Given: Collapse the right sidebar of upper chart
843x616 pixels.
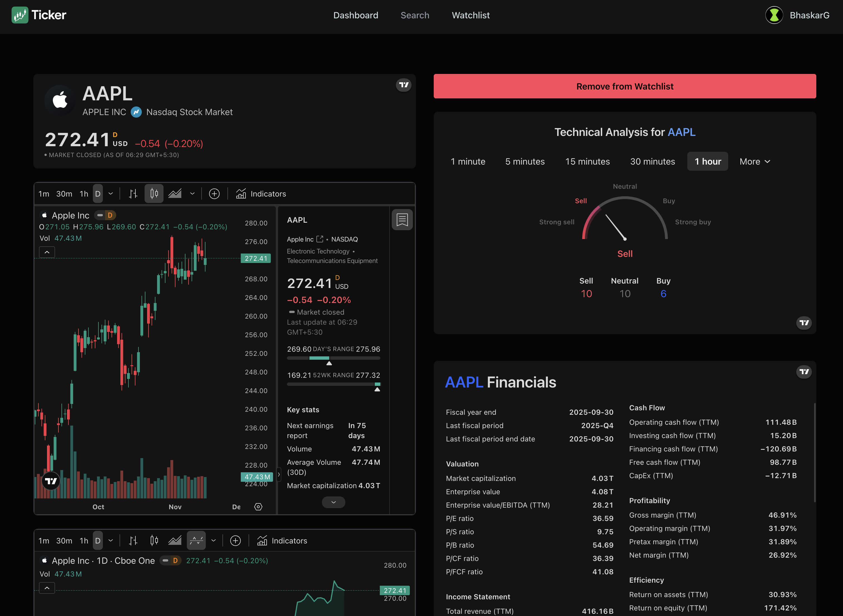Looking at the screenshot, I should [279, 474].
